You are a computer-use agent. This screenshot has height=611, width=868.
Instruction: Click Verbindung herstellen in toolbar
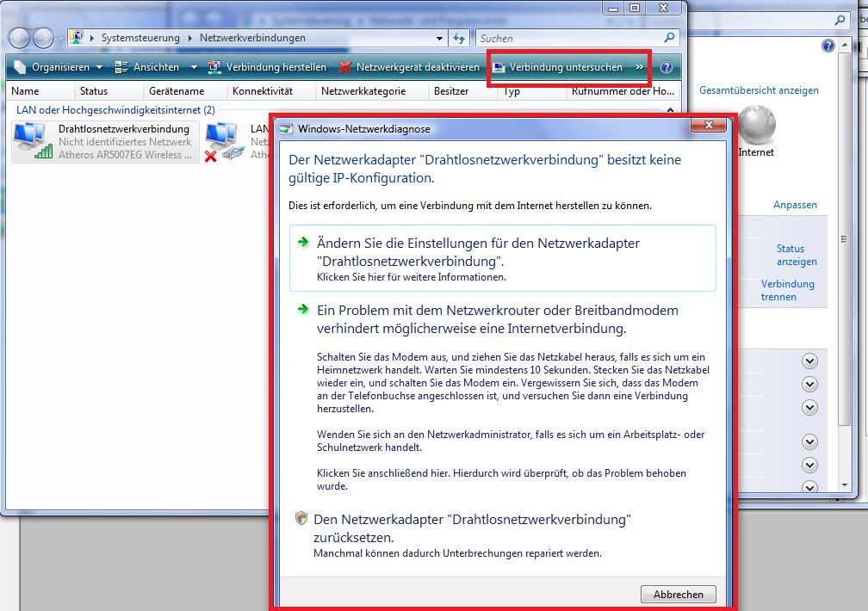267,67
